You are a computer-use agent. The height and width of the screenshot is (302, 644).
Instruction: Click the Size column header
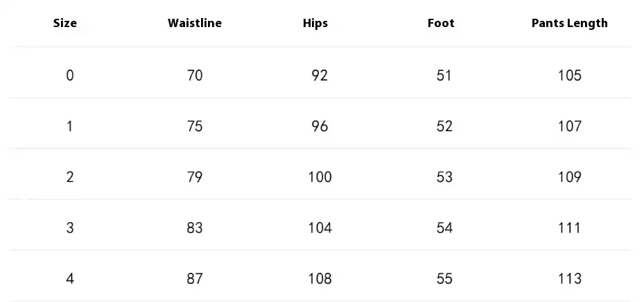[x=65, y=23]
